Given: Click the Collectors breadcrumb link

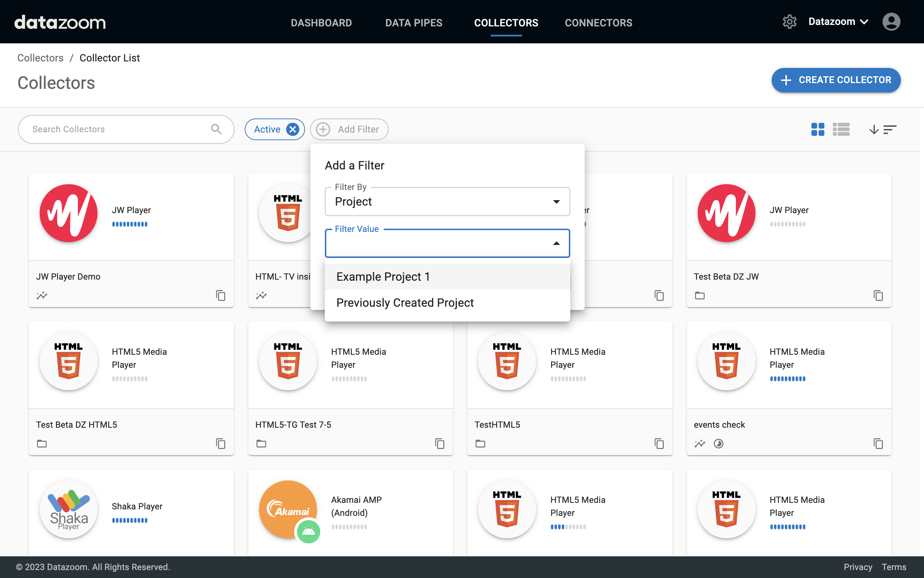Looking at the screenshot, I should [40, 58].
